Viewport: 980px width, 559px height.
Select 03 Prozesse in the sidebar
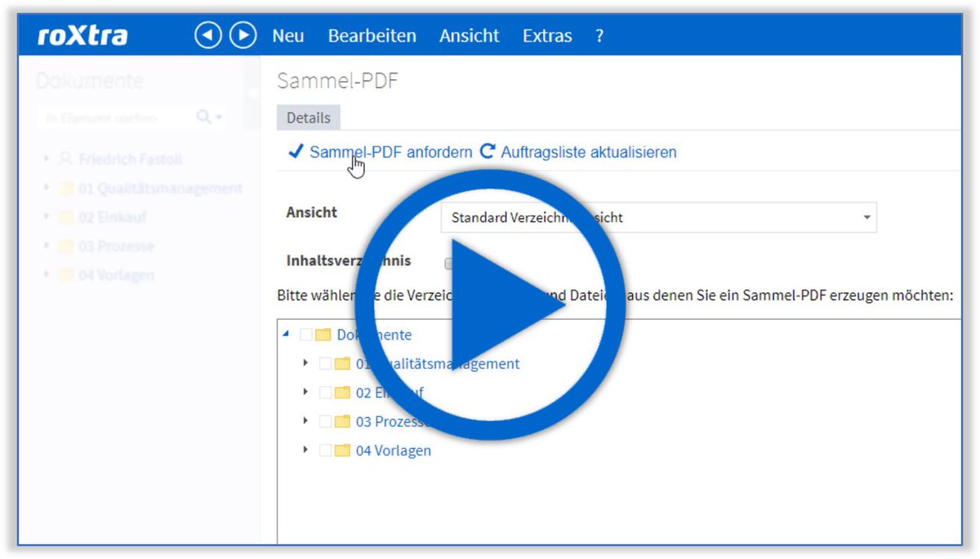(x=117, y=246)
